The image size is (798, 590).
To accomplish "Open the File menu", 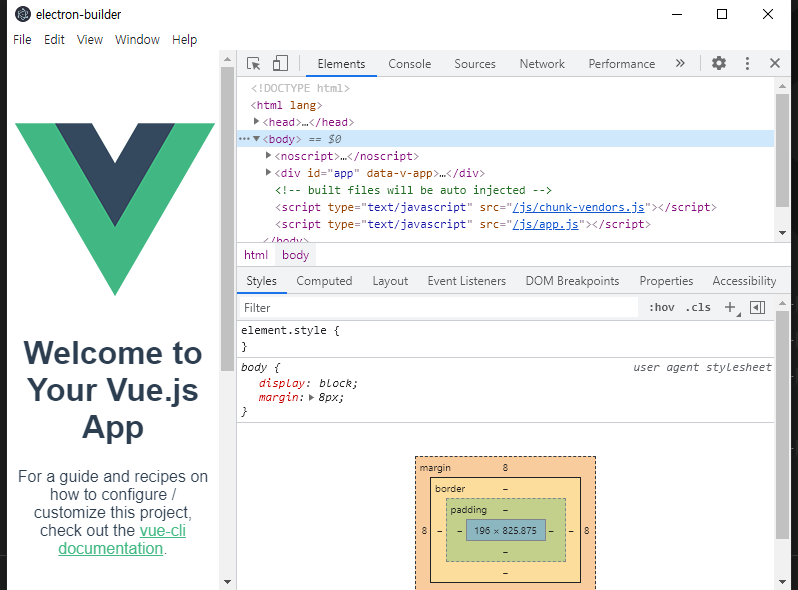I will [22, 40].
